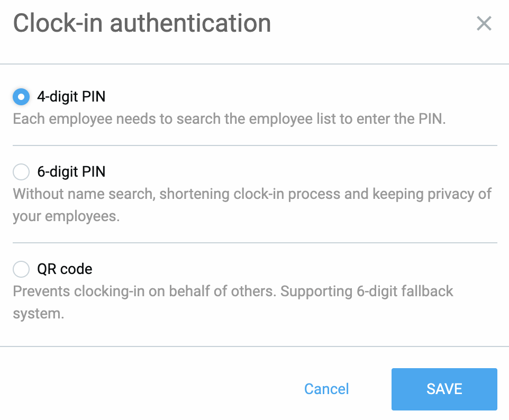
Task: Click the Clock-in authentication title
Action: tap(142, 23)
